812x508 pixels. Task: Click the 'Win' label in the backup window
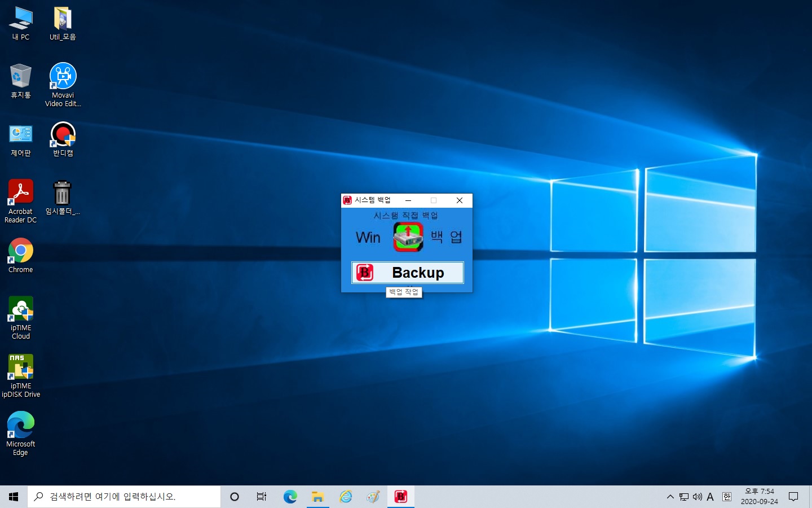(x=368, y=238)
